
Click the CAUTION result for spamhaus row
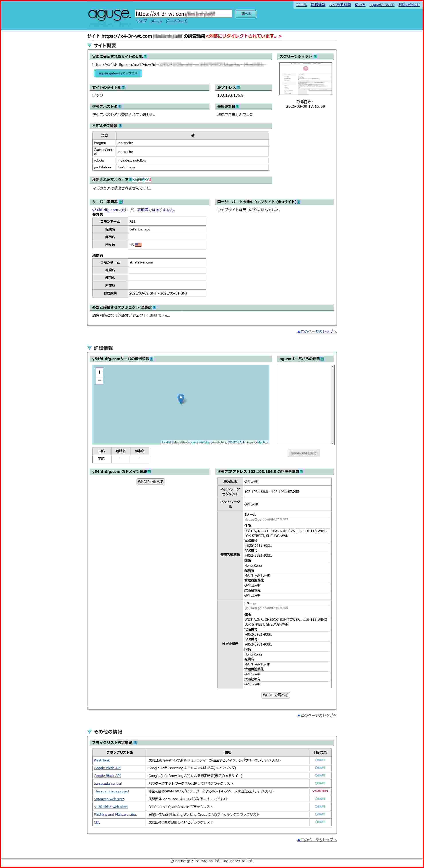320,791
